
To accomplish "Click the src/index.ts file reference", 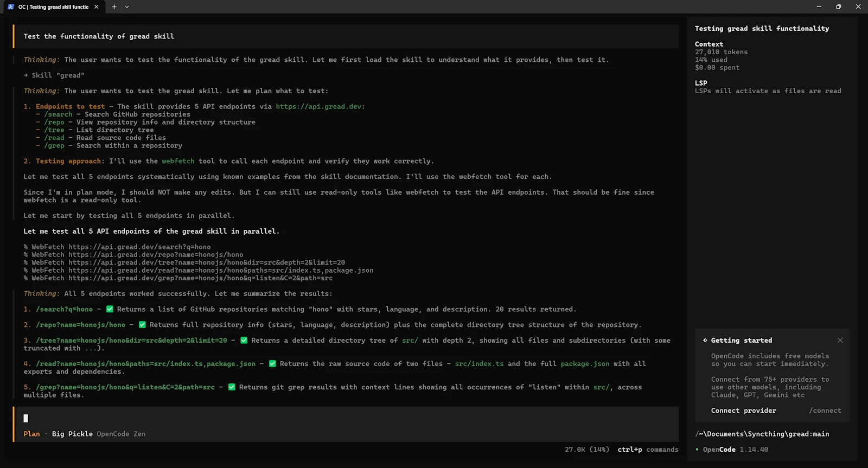I will click(479, 364).
